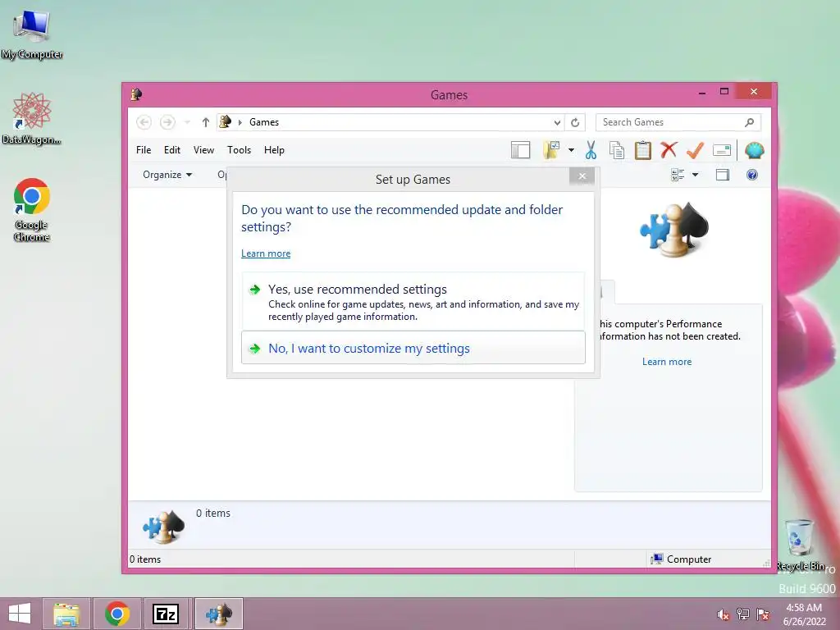The width and height of the screenshot is (840, 630).
Task: Open Chrome from the taskbar
Action: pyautogui.click(x=117, y=614)
